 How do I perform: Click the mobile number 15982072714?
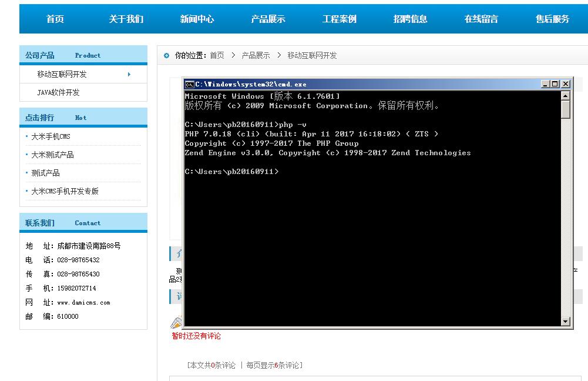[76, 288]
